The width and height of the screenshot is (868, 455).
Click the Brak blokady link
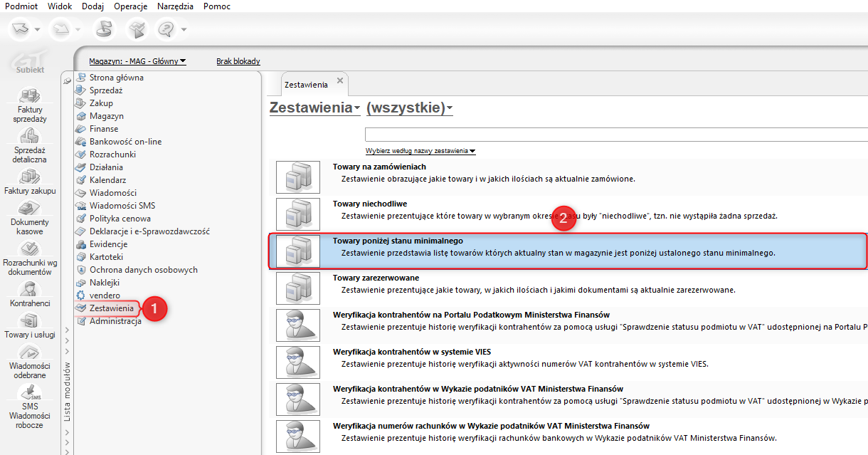pos(238,61)
